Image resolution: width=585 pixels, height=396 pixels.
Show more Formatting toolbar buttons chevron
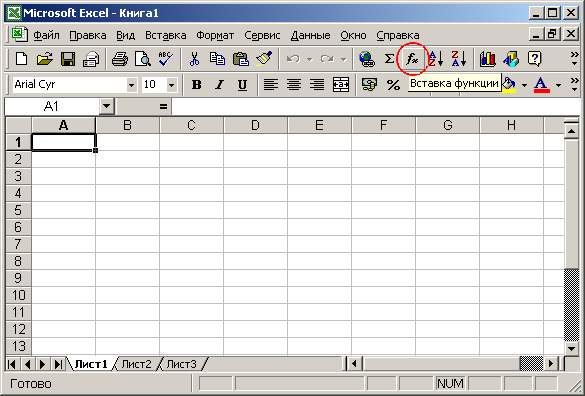click(x=575, y=85)
